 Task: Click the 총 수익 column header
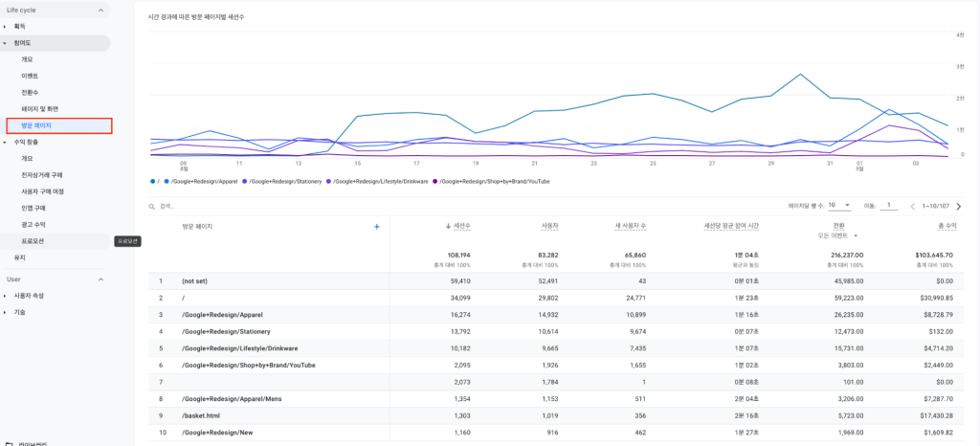(x=947, y=226)
